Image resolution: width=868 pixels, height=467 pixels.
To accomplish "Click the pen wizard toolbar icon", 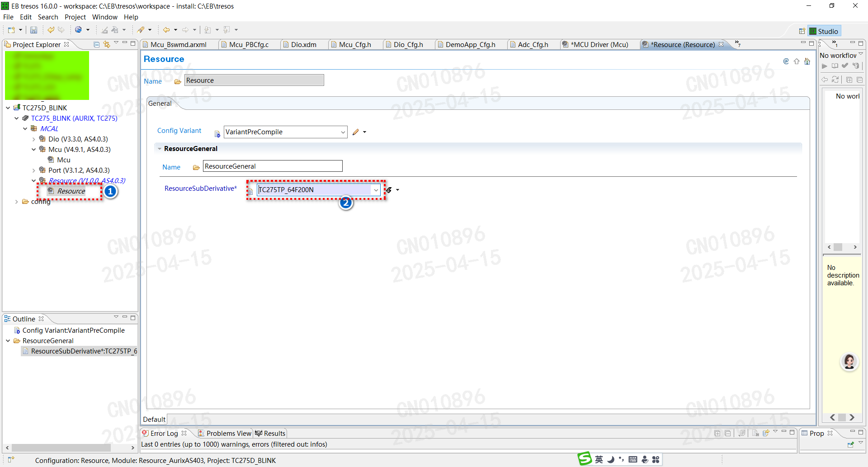I will 141,30.
